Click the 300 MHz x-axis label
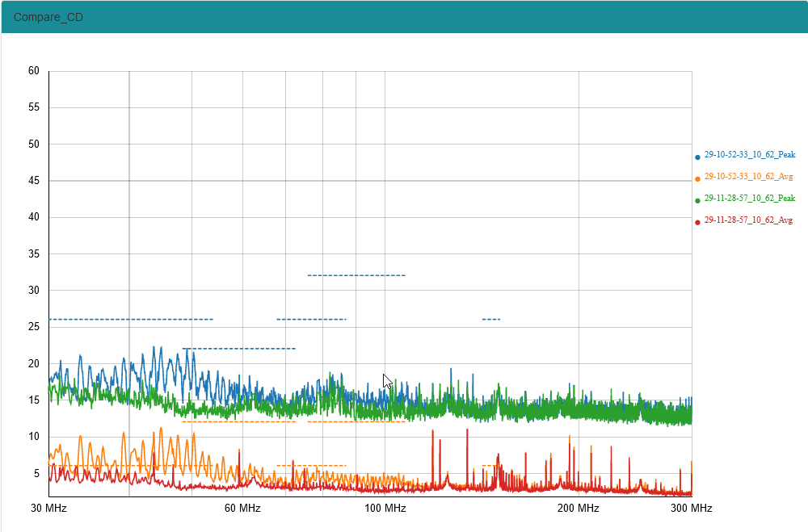The height and width of the screenshot is (532, 808). tap(692, 509)
